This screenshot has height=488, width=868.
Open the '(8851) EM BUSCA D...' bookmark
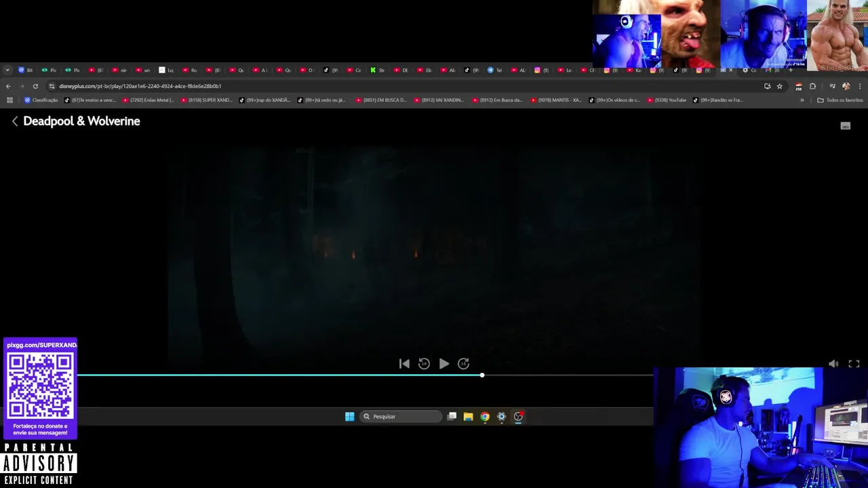pyautogui.click(x=382, y=100)
